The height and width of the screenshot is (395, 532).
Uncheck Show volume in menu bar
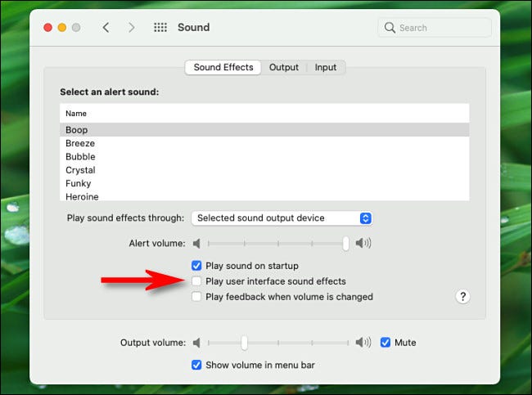[x=196, y=365]
